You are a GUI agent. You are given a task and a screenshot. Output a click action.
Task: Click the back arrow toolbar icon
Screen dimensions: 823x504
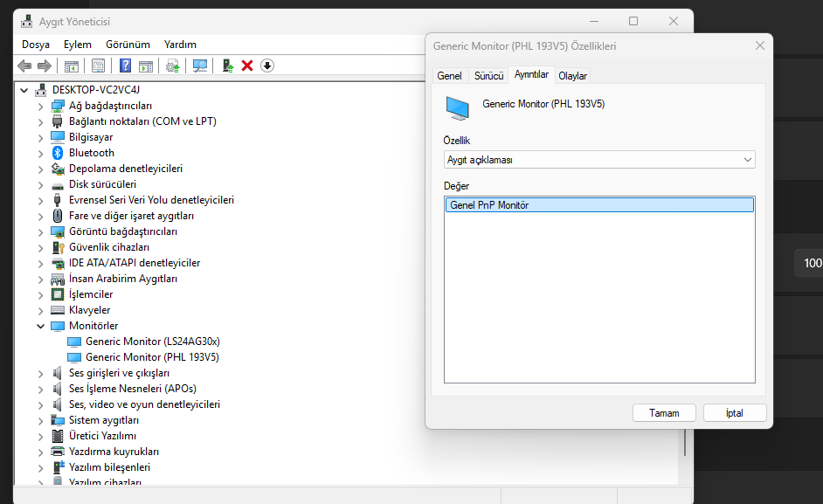click(x=24, y=66)
